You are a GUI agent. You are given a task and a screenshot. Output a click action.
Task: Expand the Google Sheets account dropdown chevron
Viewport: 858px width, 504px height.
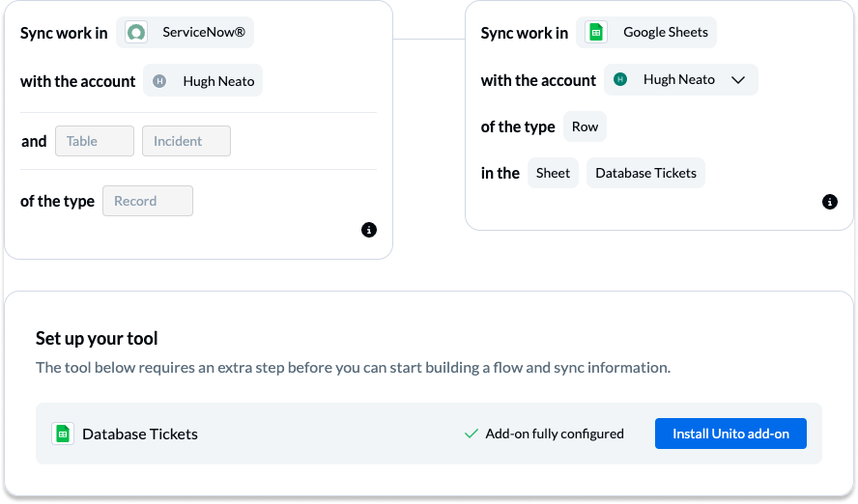738,80
